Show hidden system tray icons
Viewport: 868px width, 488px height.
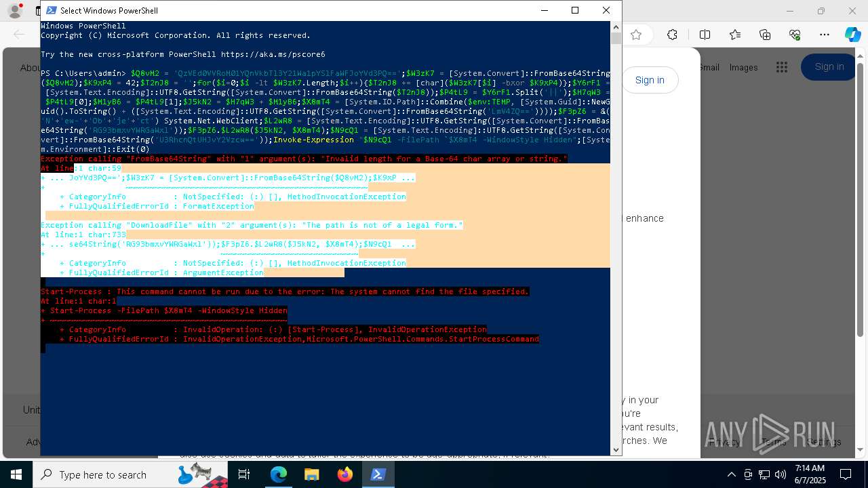(x=731, y=474)
